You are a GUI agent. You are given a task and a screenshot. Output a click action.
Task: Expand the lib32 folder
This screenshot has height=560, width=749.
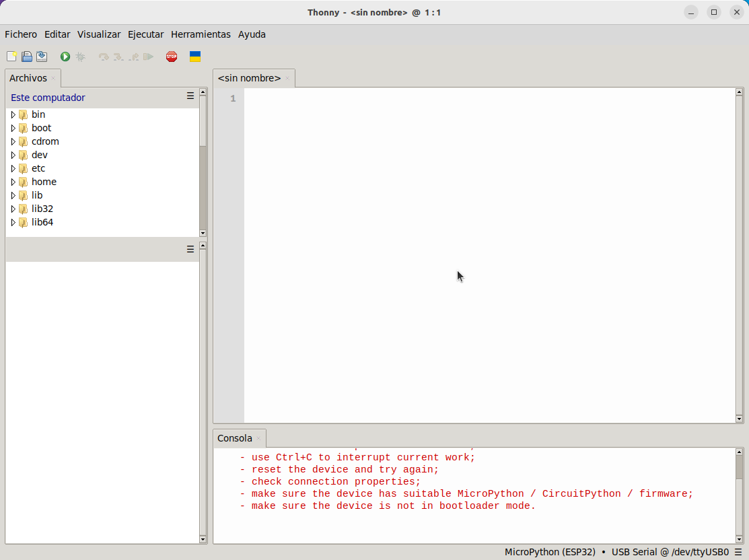pos(13,209)
